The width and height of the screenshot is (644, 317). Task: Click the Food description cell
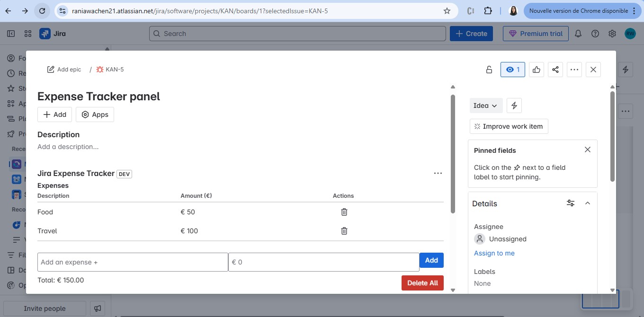pos(45,212)
